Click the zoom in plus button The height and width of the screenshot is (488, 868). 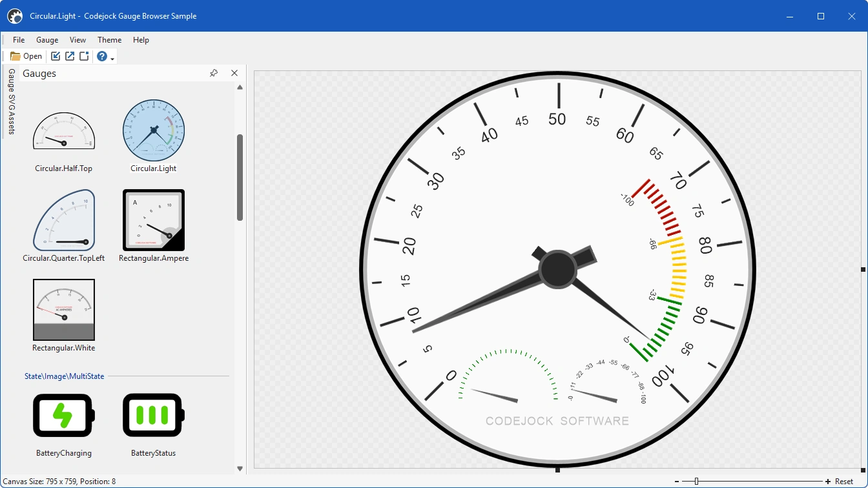(828, 482)
